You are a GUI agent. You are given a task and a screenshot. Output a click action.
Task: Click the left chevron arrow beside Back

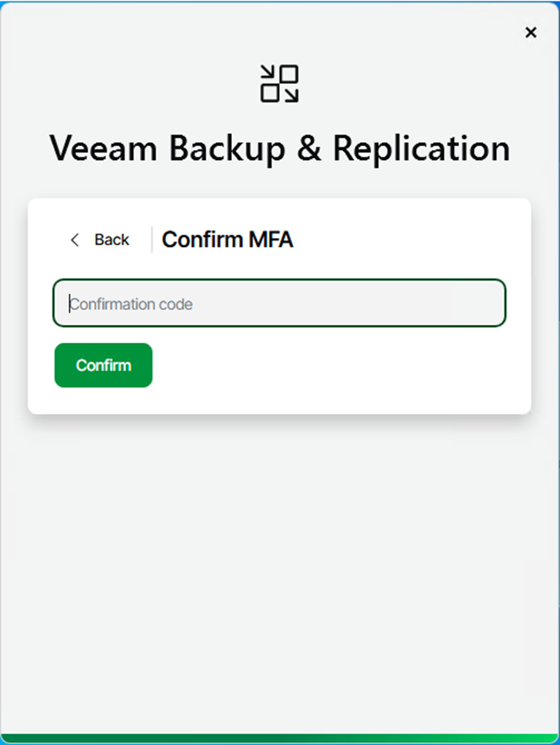75,240
